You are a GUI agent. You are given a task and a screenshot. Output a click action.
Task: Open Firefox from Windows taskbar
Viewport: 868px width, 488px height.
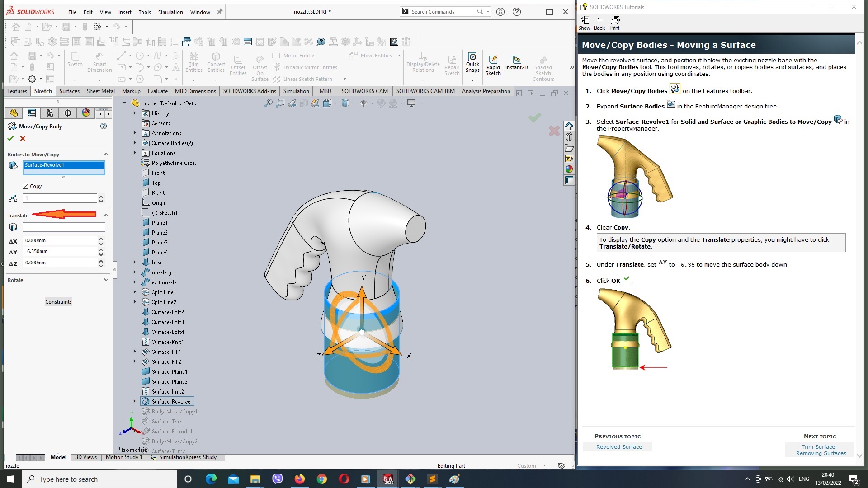[x=299, y=479]
